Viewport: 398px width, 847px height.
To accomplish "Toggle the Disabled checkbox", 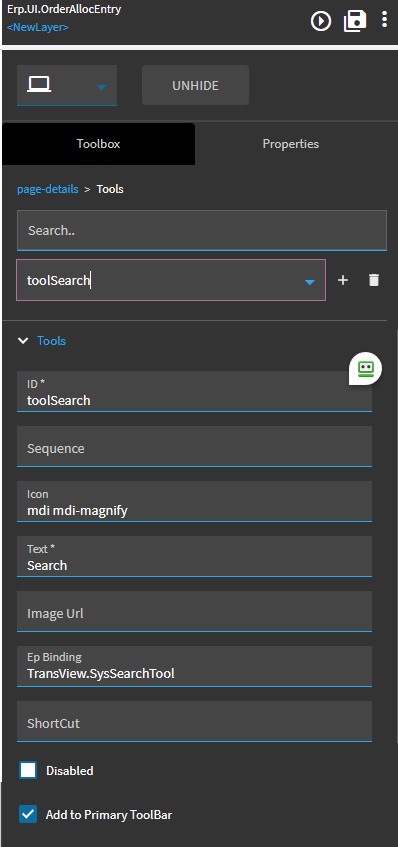I will (x=28, y=770).
